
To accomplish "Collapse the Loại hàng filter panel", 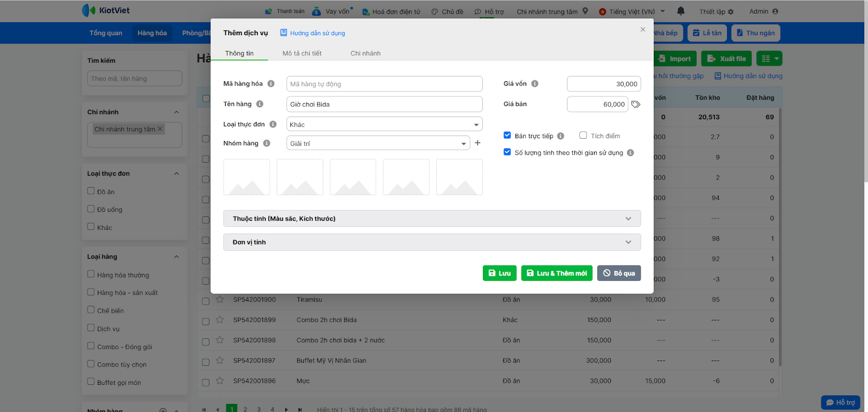I will (176, 257).
